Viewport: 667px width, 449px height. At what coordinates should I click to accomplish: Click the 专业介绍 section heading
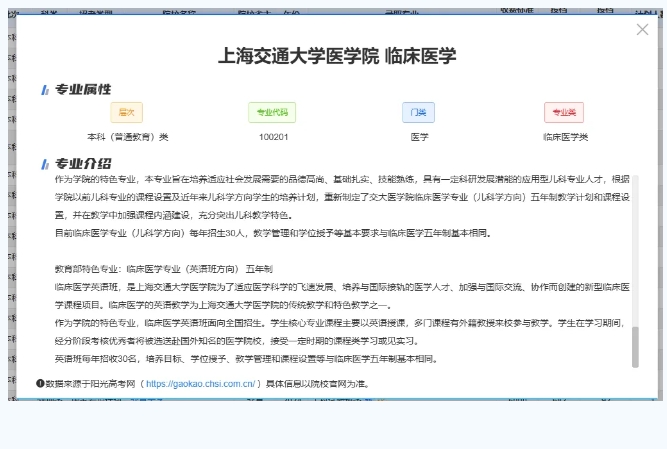[x=83, y=164]
